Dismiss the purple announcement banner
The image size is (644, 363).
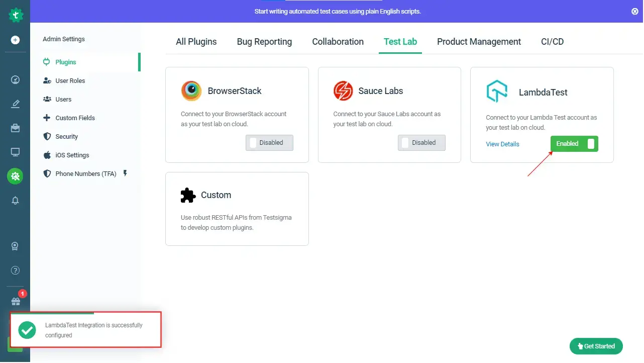tap(634, 11)
